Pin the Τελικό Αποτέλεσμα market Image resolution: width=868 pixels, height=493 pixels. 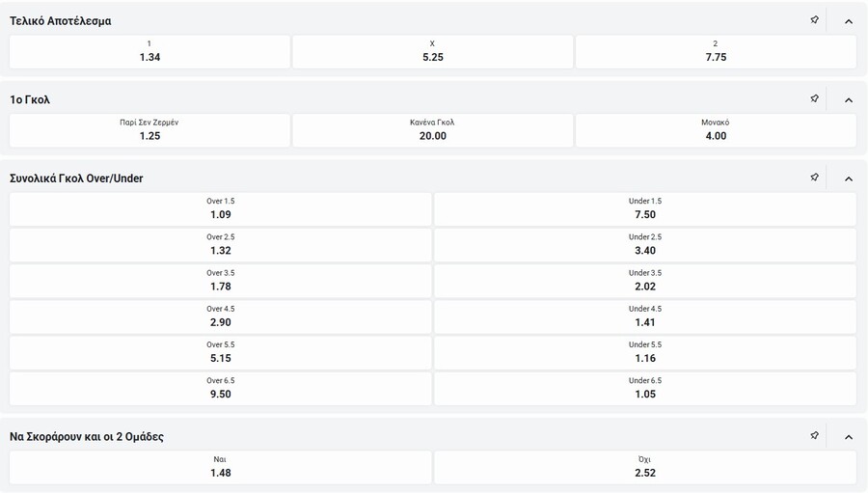(814, 20)
